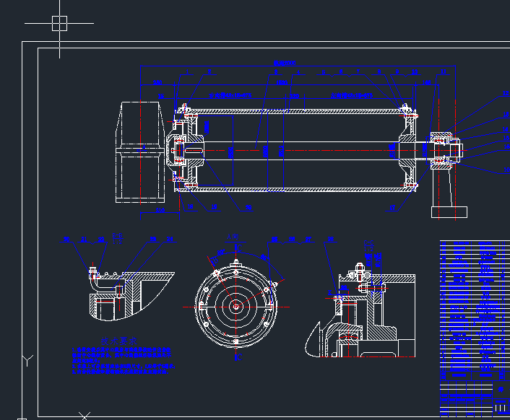Pick the 510 dimension text
510x420 pixels.
[x=160, y=210]
